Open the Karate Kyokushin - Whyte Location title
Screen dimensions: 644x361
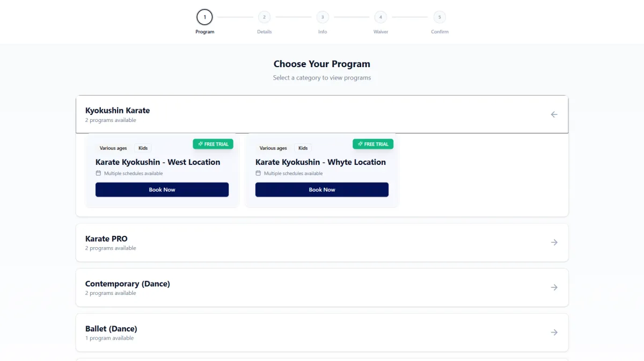320,162
